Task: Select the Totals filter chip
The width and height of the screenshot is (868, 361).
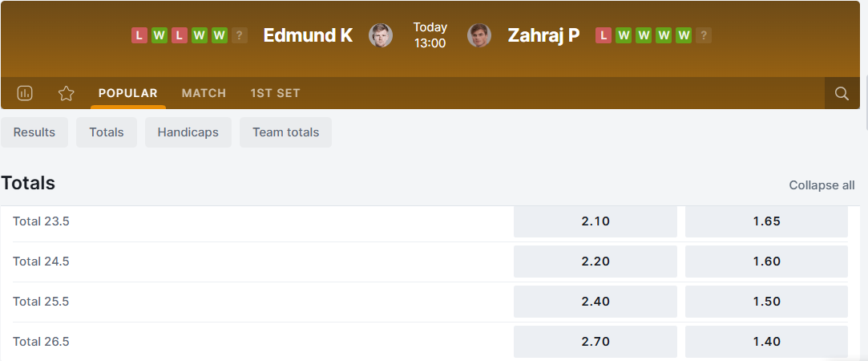Action: click(x=107, y=132)
